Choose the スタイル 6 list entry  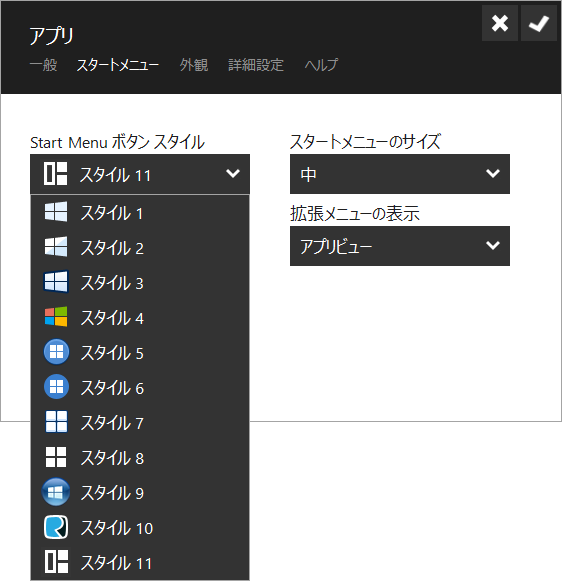pos(140,387)
